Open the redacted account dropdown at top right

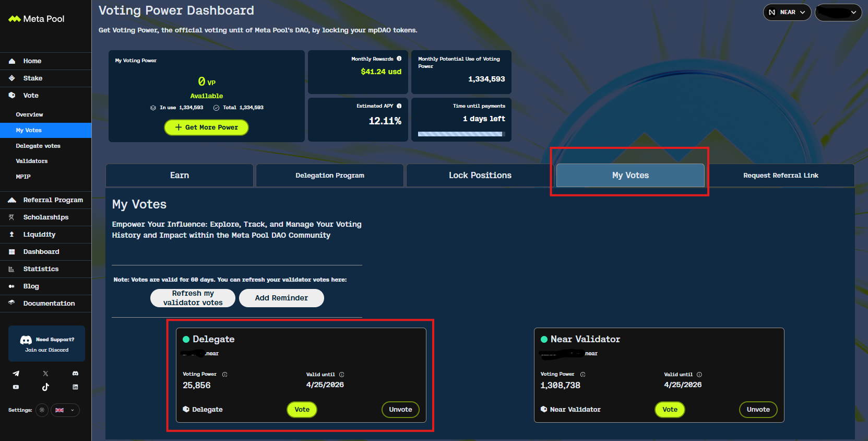tap(838, 12)
